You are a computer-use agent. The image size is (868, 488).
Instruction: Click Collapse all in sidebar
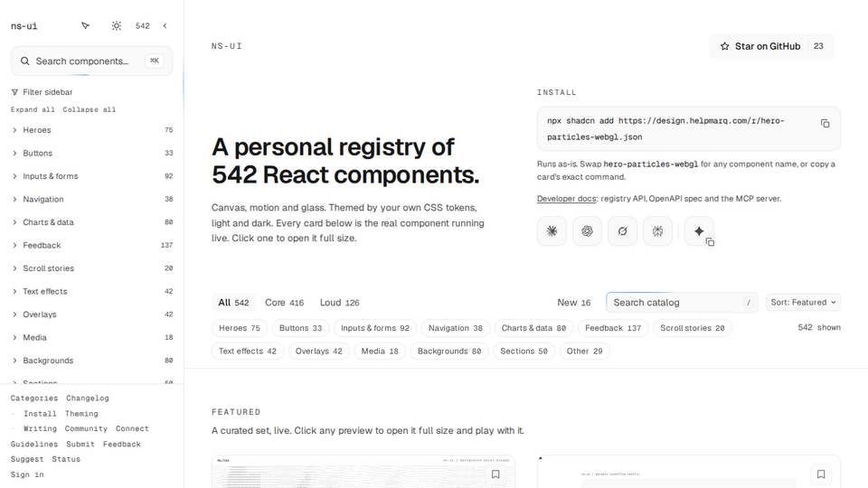[90, 109]
